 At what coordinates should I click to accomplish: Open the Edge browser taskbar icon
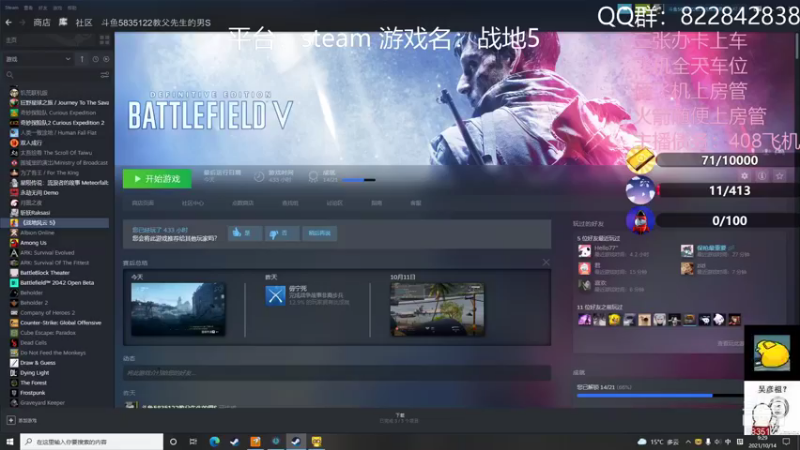214,441
